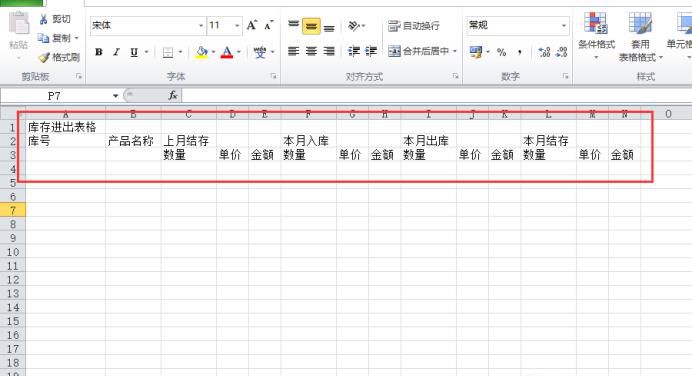Select cell containing 本月出库
Screen dimensions: 692x376
tap(428, 141)
